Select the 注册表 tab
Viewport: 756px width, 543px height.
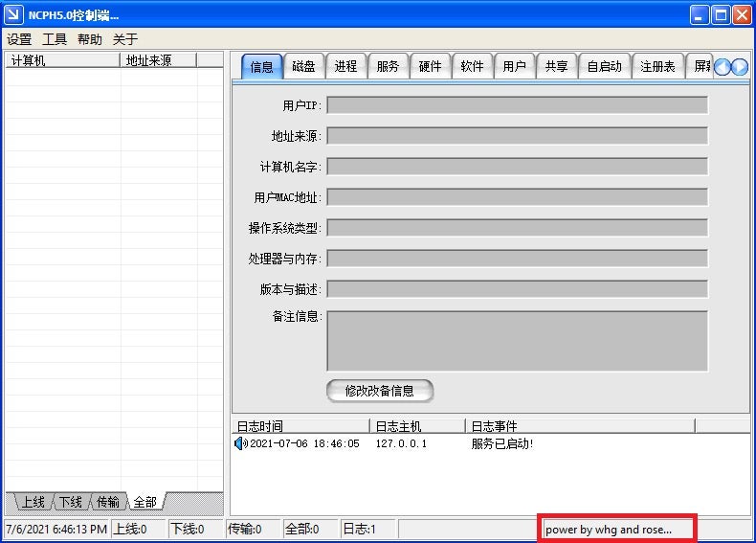pos(657,66)
